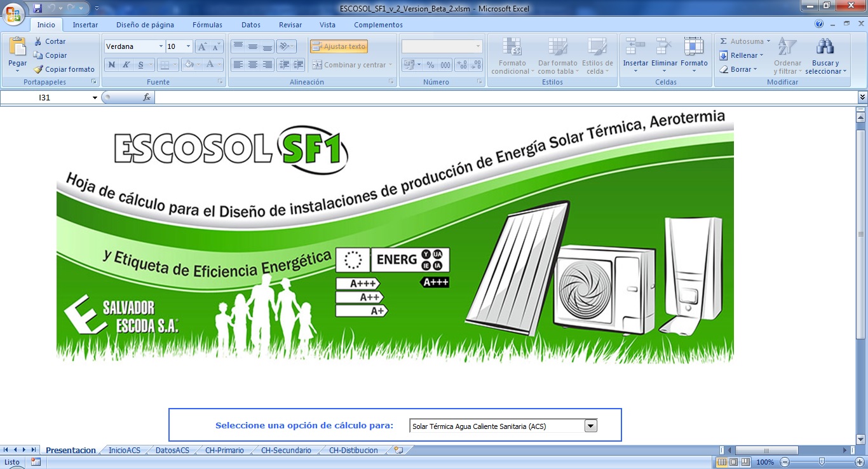Expand calculation option combo box arrow
Screen dimensions: 868x469
pos(591,426)
